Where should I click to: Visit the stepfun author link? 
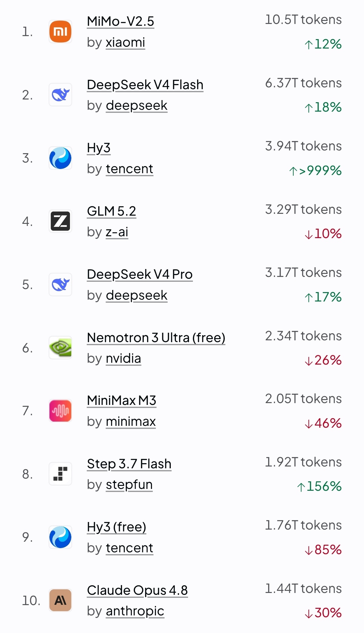(129, 485)
